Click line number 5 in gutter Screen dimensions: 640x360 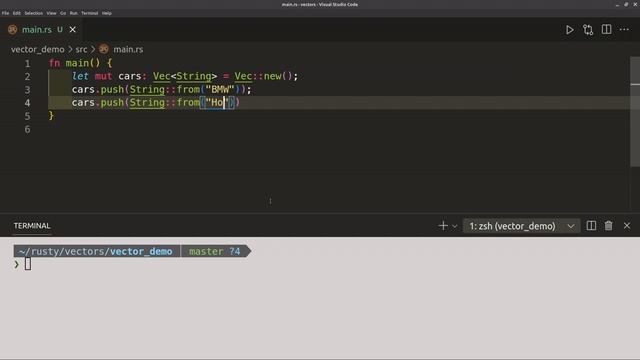pos(27,116)
